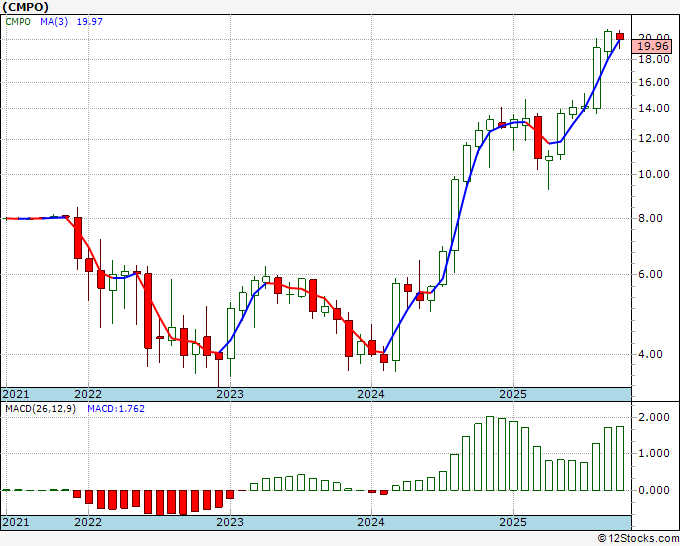This screenshot has height=546, width=680.
Task: Click 2023 on the price chart timeline
Action: (230, 394)
